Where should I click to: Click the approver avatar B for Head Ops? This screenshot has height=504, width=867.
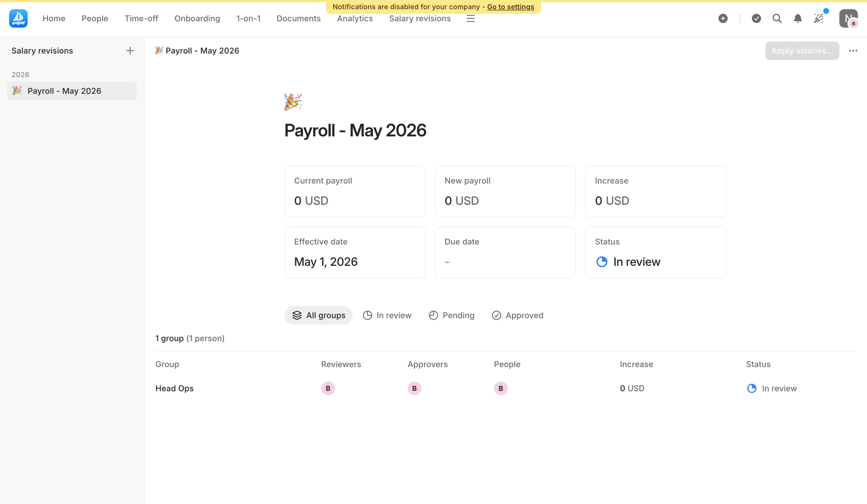click(414, 388)
